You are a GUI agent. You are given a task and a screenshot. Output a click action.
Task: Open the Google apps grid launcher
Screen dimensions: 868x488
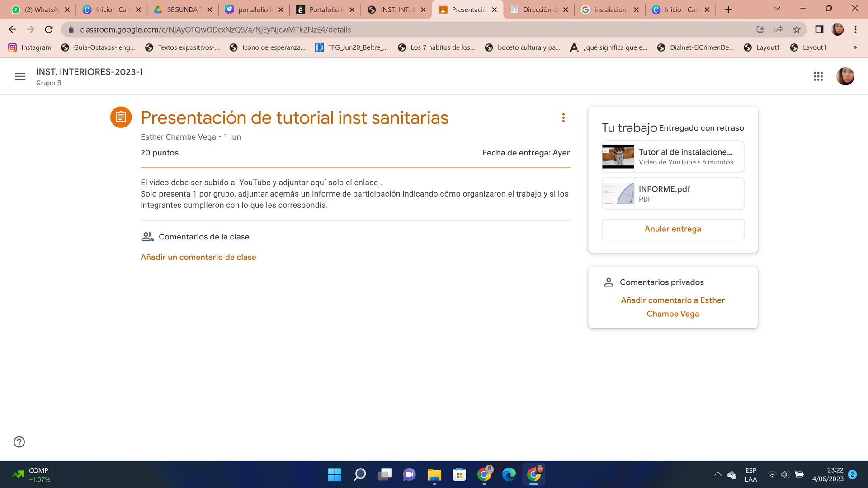(x=818, y=76)
